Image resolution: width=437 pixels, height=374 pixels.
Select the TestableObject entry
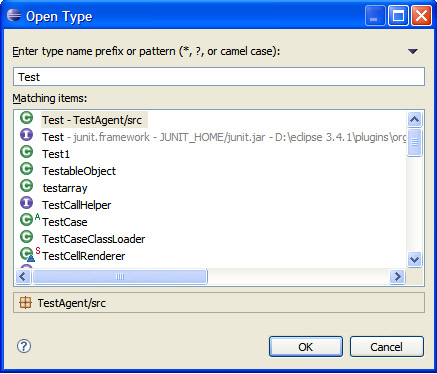click(x=79, y=171)
